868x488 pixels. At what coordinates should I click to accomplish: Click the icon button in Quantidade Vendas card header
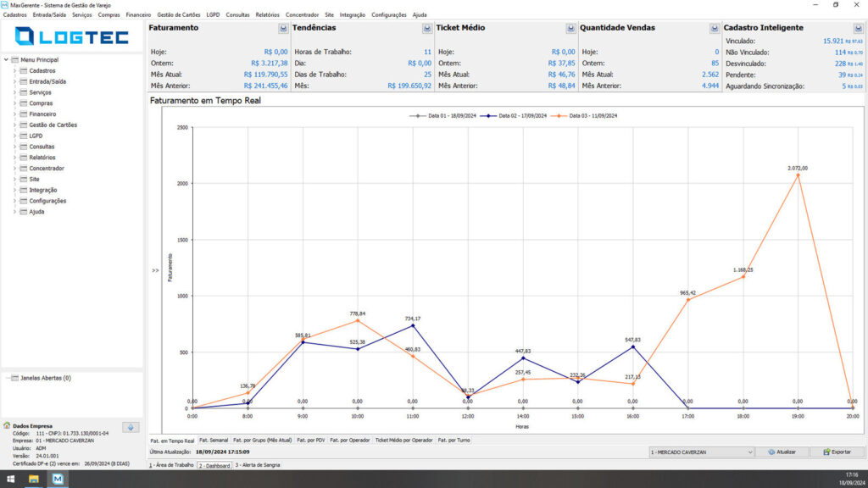(714, 28)
